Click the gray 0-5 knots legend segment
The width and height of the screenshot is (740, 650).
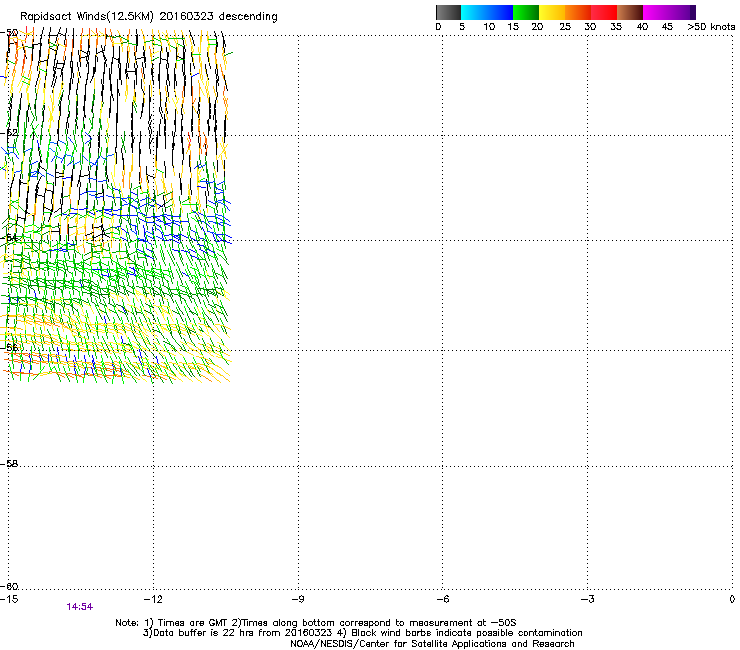click(x=448, y=12)
